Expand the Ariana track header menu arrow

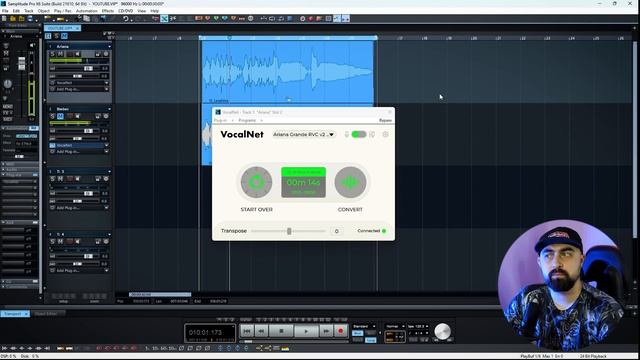[x=109, y=47]
